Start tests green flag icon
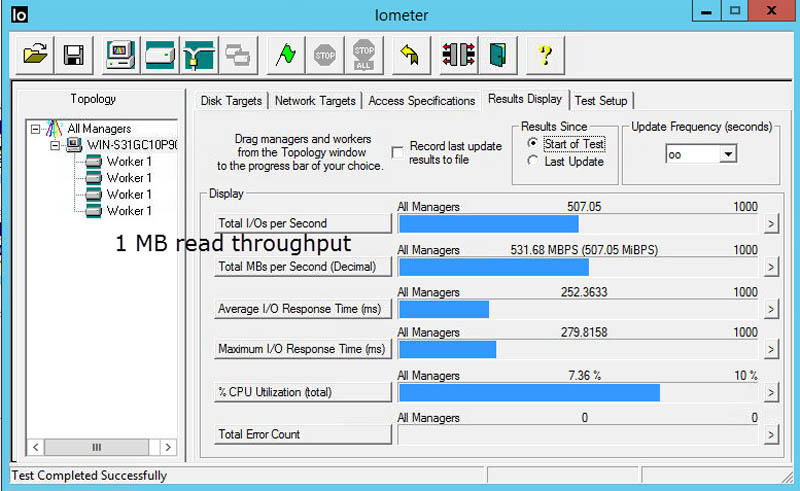The width and height of the screenshot is (800, 491). click(x=286, y=55)
